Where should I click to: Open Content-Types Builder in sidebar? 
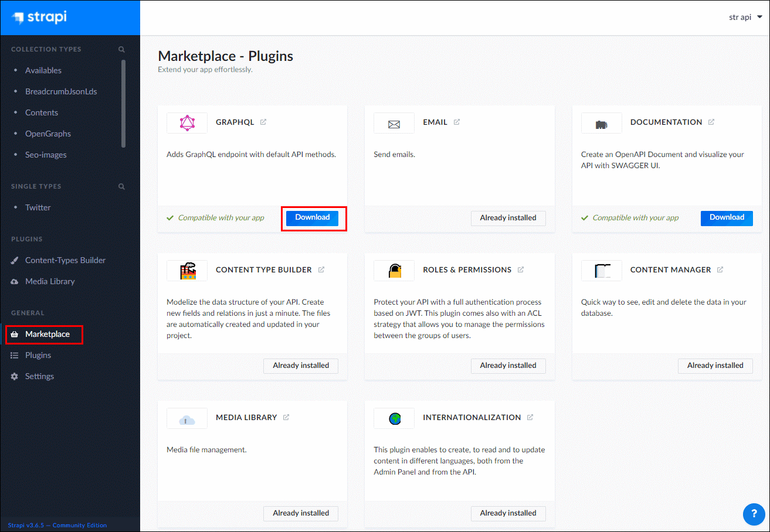pos(66,260)
